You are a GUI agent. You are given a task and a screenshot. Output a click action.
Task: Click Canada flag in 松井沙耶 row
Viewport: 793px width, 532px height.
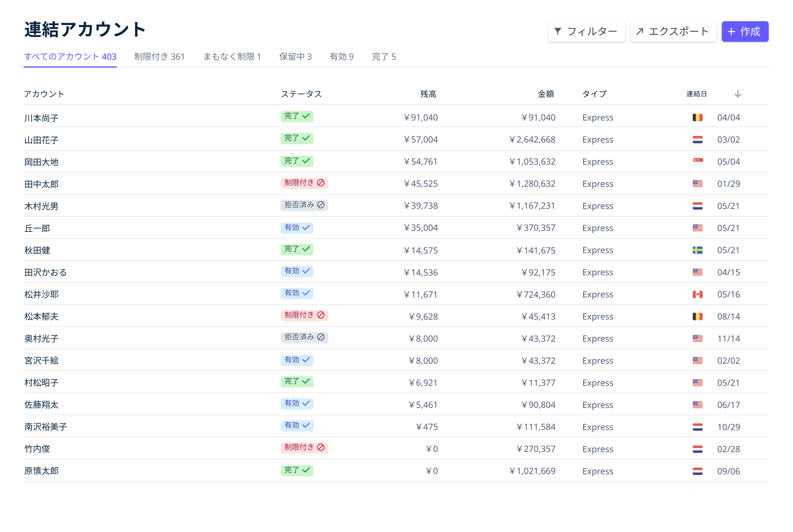click(x=697, y=294)
